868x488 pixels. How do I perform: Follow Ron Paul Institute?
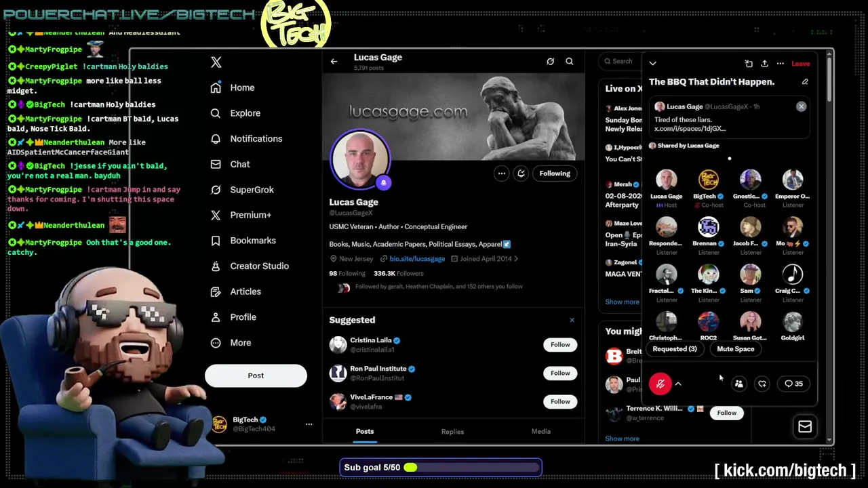[560, 373]
